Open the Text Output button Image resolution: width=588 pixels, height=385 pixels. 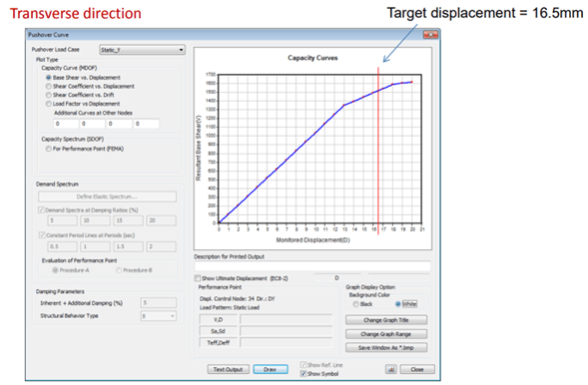(228, 369)
